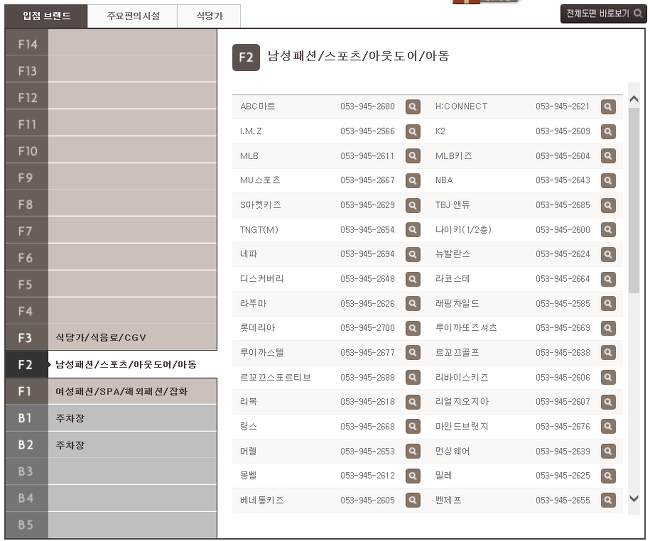The width and height of the screenshot is (650, 541).
Task: Open the magnifier for 뉴발란스
Action: pos(608,254)
